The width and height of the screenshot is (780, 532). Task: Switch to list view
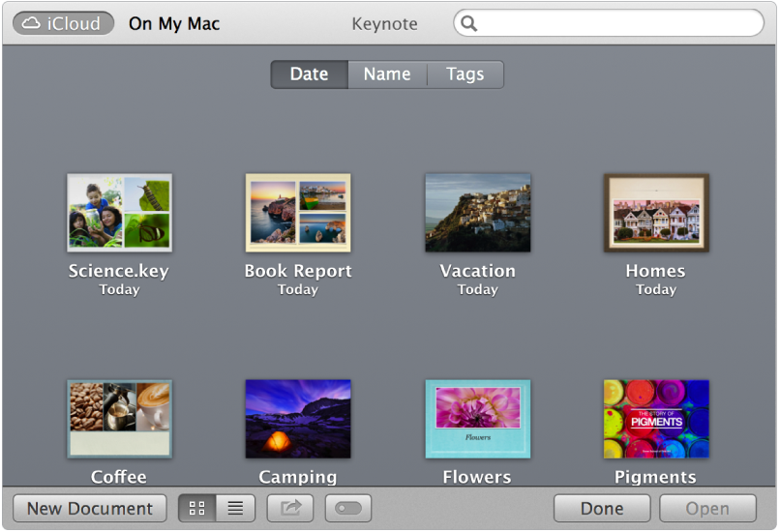click(235, 508)
